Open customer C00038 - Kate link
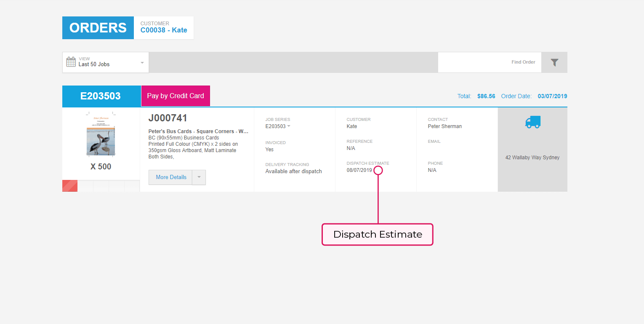Image resolution: width=644 pixels, height=324 pixels. [x=164, y=30]
